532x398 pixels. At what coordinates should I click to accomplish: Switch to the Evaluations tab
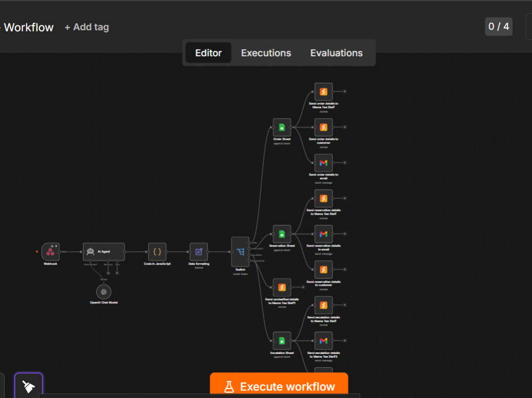tap(336, 53)
